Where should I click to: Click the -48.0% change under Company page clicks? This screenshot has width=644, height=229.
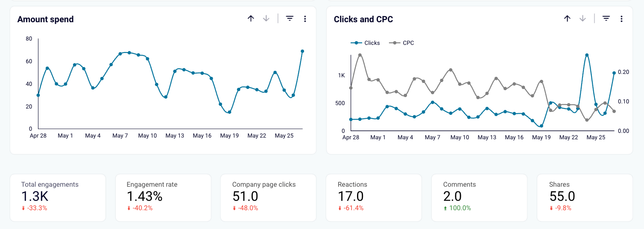coord(245,208)
